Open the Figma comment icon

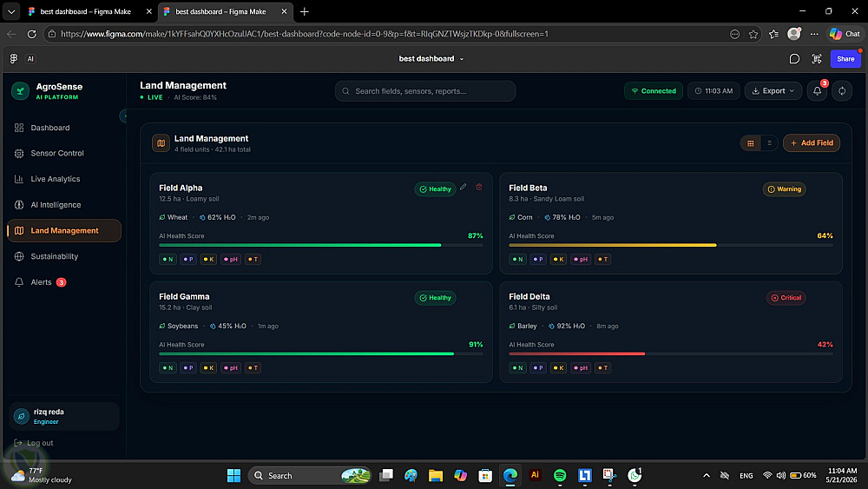(x=794, y=59)
